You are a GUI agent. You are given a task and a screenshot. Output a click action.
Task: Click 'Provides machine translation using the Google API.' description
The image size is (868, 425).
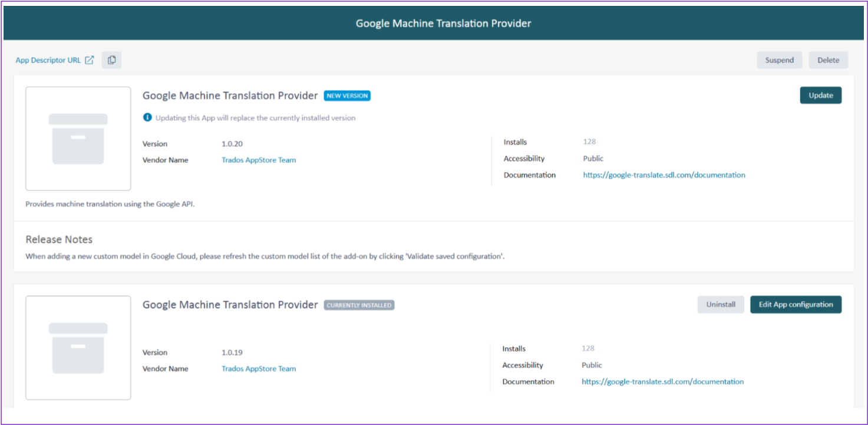pyautogui.click(x=110, y=205)
